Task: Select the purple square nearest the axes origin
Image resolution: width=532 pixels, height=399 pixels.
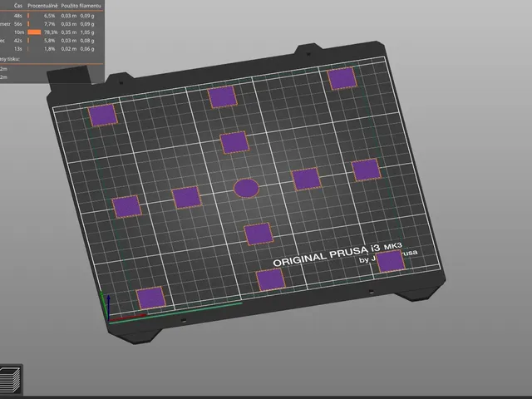Action: click(x=150, y=298)
